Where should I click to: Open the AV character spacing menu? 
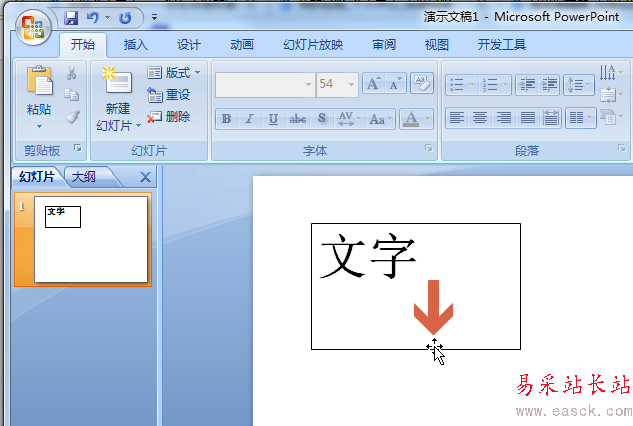coord(350,119)
